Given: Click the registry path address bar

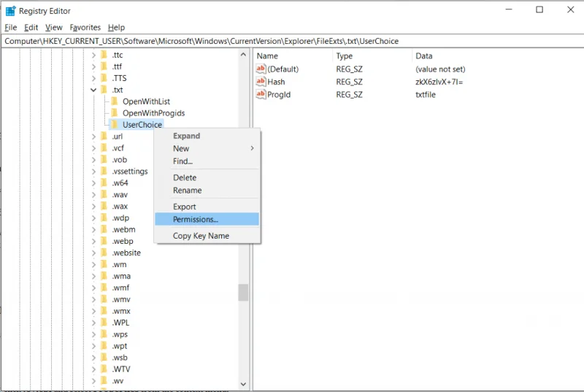Looking at the screenshot, I should pos(292,41).
